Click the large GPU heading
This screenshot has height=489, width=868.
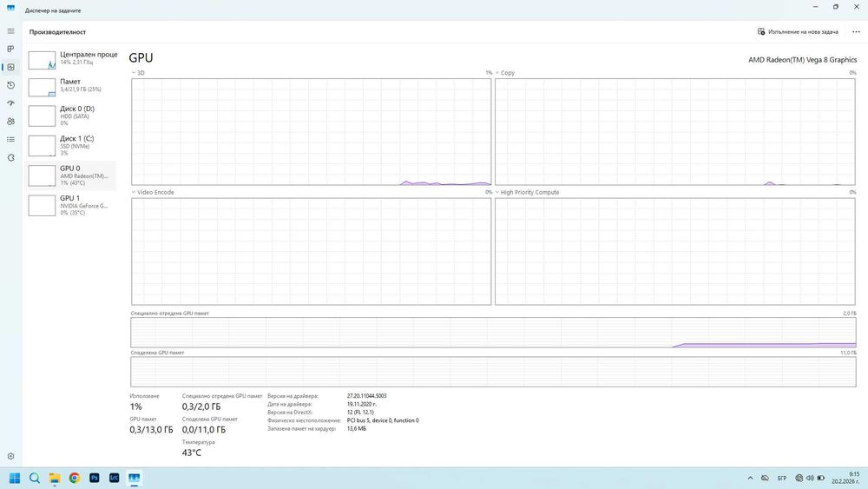tap(141, 57)
